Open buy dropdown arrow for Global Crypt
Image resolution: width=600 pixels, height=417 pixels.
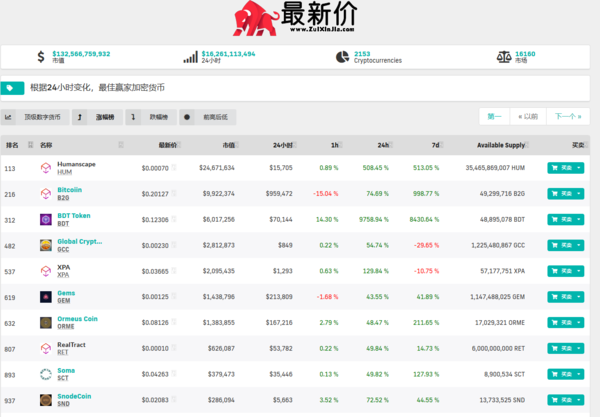click(579, 245)
